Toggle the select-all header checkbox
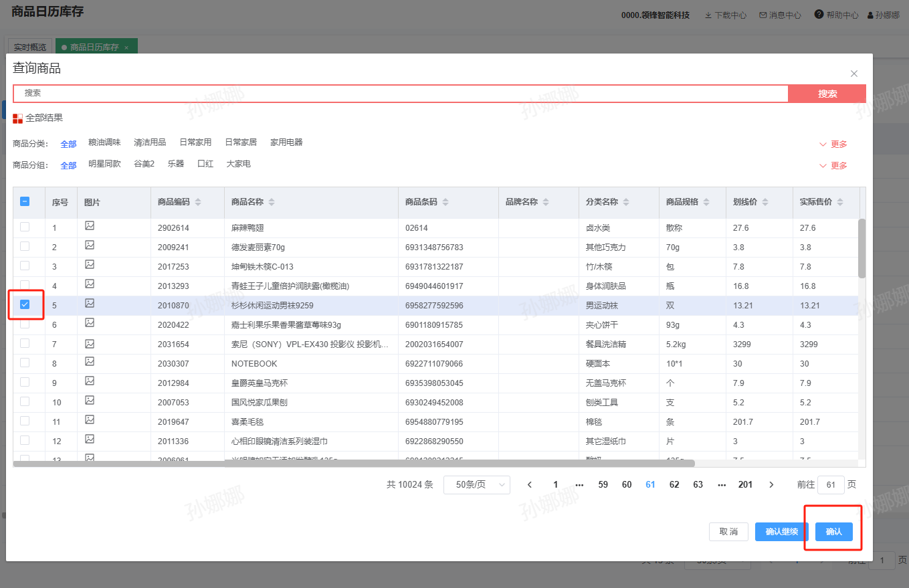Image resolution: width=909 pixels, height=588 pixels. 25,201
